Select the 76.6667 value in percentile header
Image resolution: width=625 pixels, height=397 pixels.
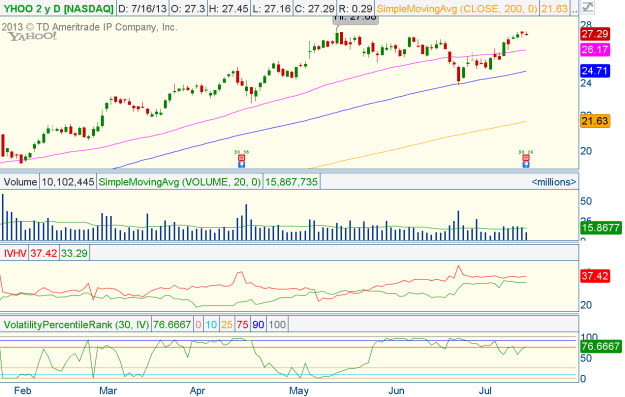click(172, 324)
